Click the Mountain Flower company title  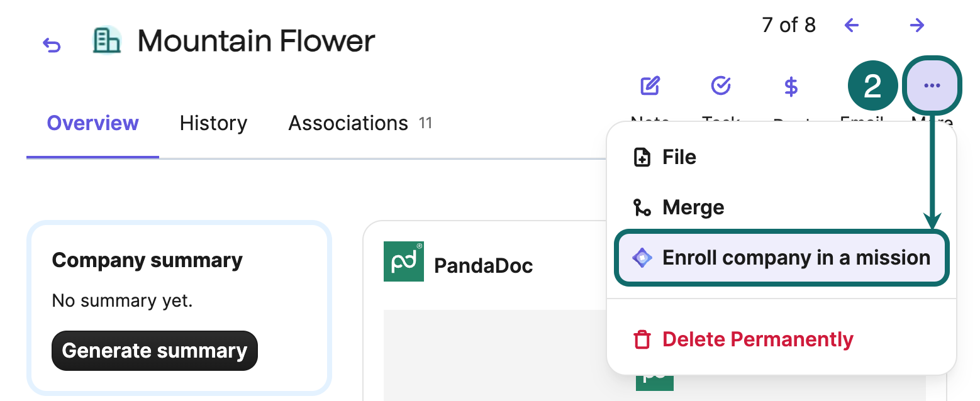(257, 41)
